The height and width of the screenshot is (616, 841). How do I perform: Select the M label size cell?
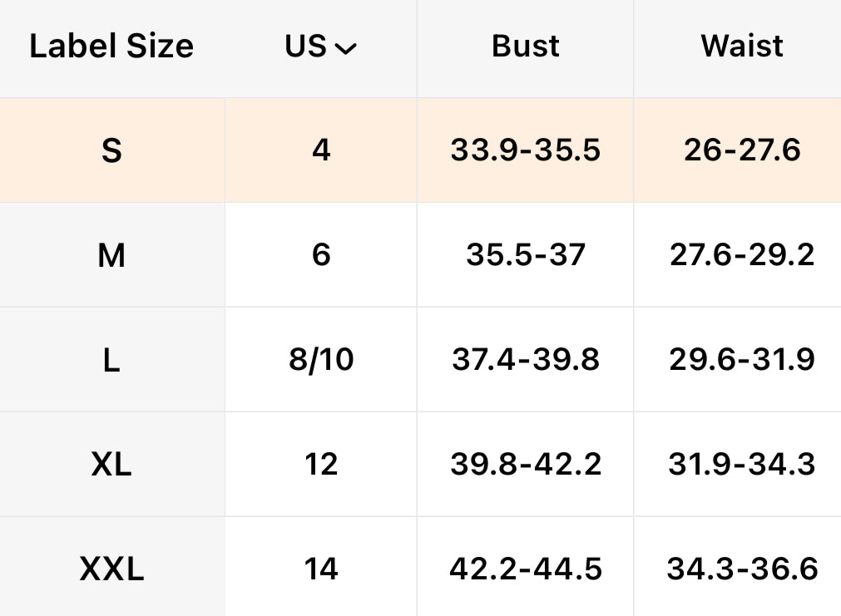pos(111,255)
